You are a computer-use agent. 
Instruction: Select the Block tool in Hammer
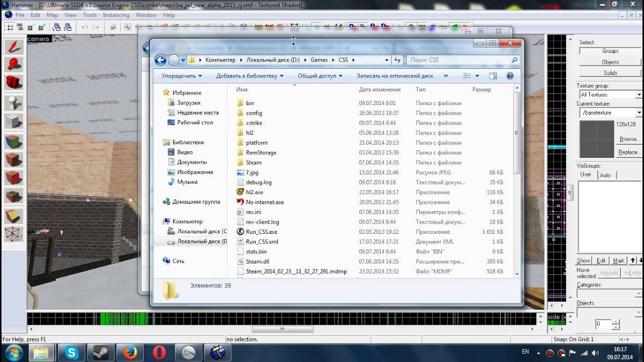[x=14, y=121]
